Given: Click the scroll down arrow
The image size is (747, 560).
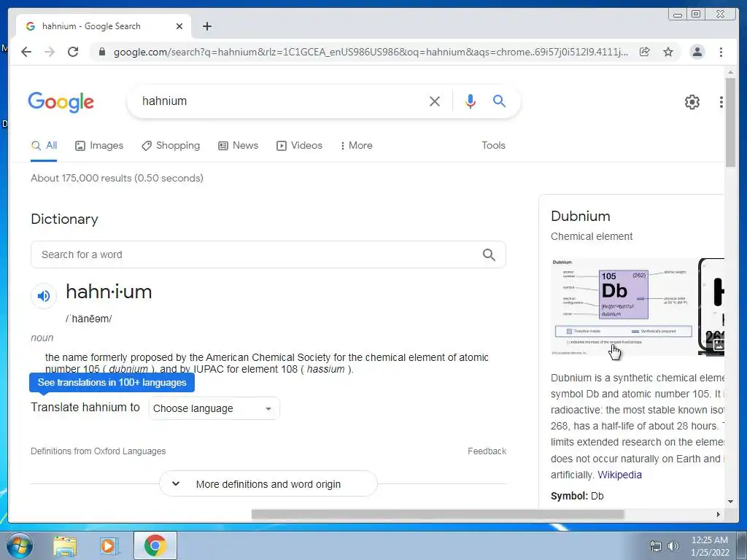Looking at the screenshot, I should (730, 502).
